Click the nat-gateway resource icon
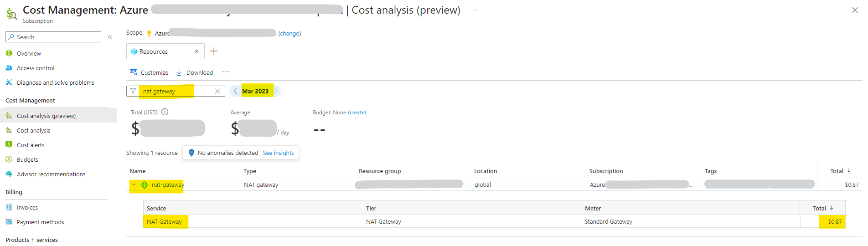Image resolution: width=868 pixels, height=246 pixels. coord(145,184)
